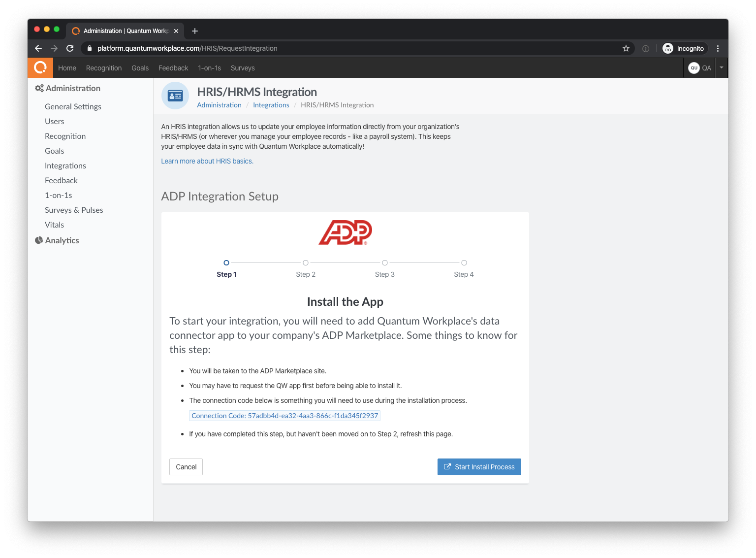Bookmark the page using the star icon
The image size is (756, 558).
626,48
